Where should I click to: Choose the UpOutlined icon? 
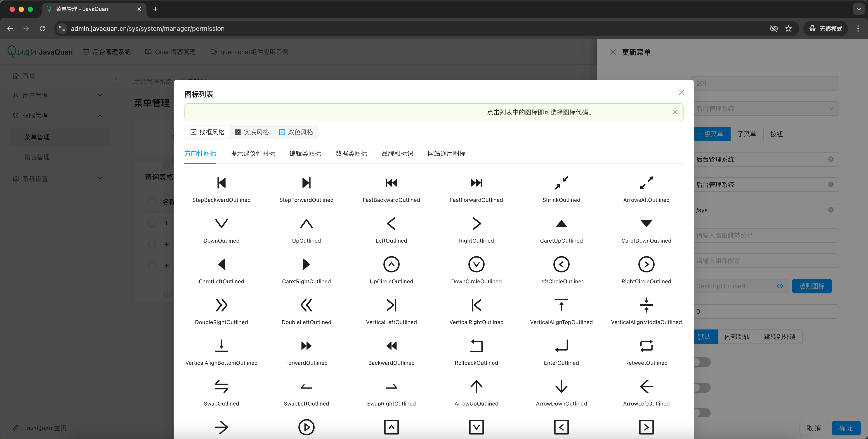pos(306,223)
